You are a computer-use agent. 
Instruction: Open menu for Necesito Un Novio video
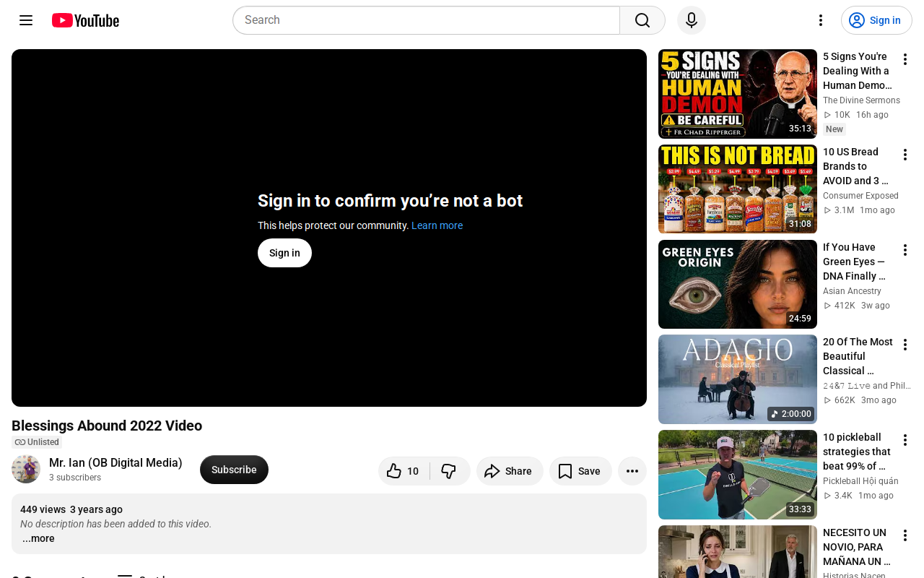pyautogui.click(x=905, y=535)
